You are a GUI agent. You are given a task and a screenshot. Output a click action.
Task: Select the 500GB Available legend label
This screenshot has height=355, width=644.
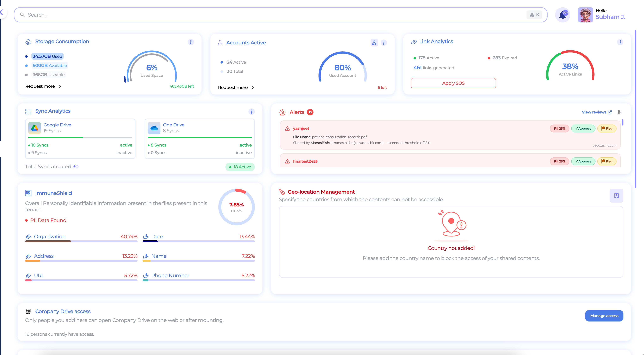pos(50,65)
